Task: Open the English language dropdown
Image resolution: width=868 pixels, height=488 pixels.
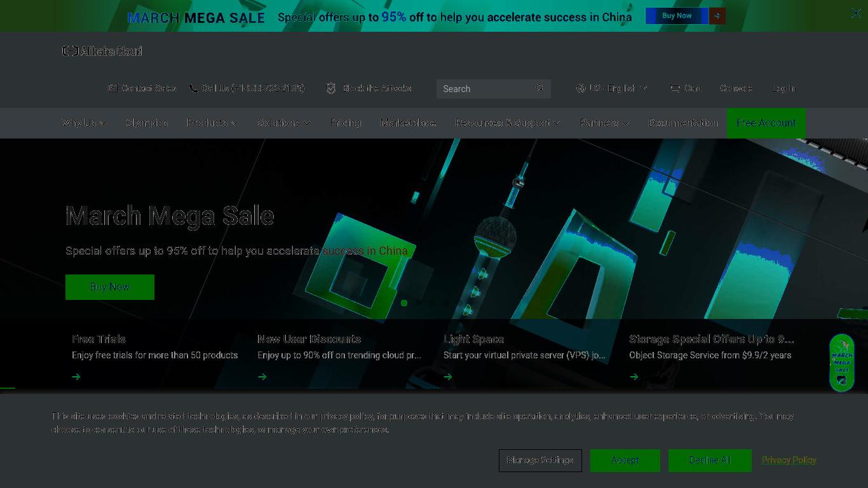Action: pyautogui.click(x=618, y=88)
